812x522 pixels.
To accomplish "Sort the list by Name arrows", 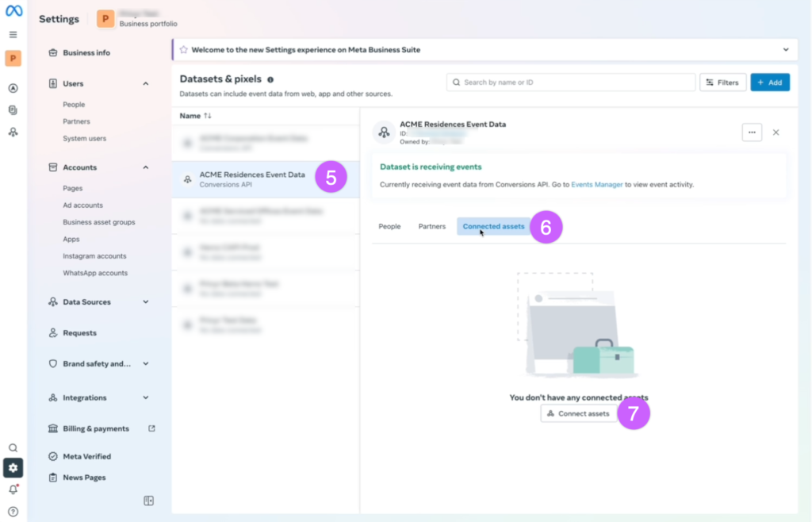I will [x=208, y=116].
